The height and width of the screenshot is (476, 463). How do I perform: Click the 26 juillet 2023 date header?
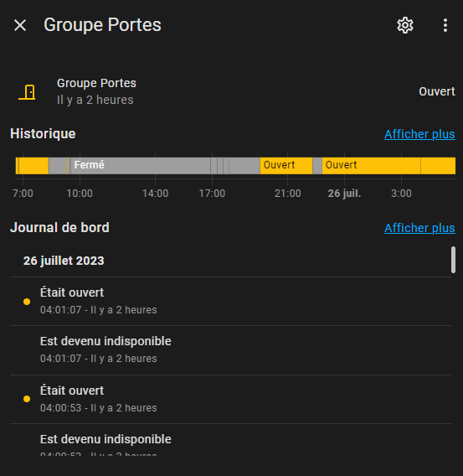point(64,261)
